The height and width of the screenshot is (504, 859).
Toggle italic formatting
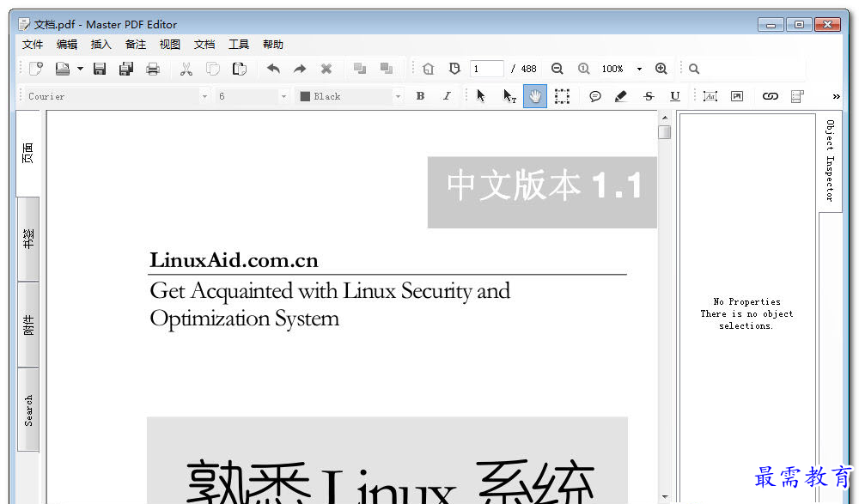(x=447, y=96)
